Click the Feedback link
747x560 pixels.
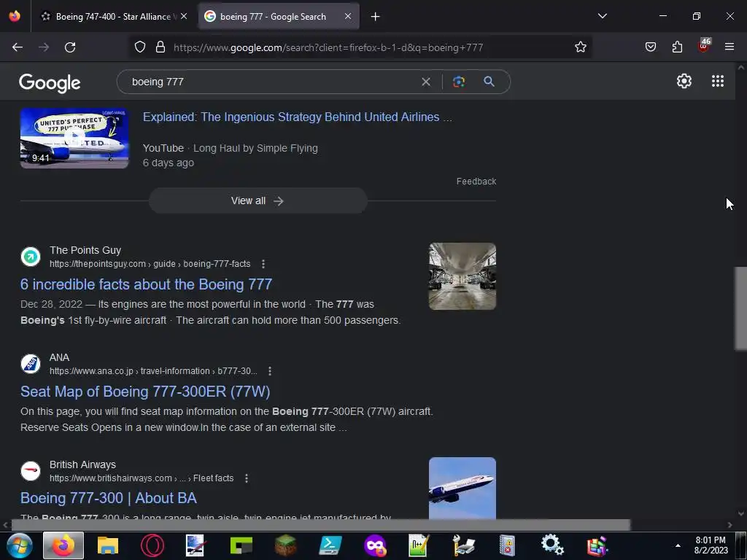[x=476, y=182]
